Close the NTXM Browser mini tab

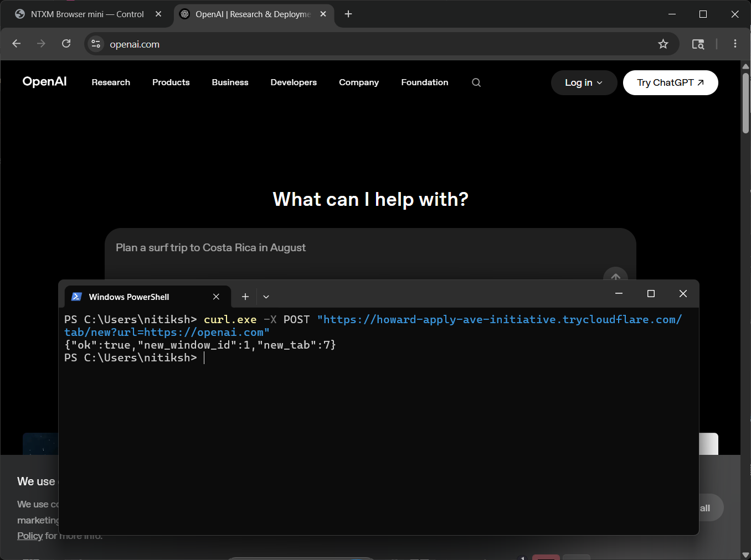(158, 14)
